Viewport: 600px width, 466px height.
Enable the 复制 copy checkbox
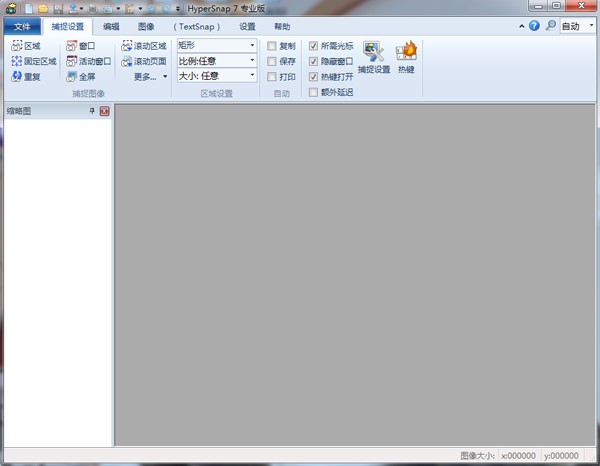(x=272, y=46)
